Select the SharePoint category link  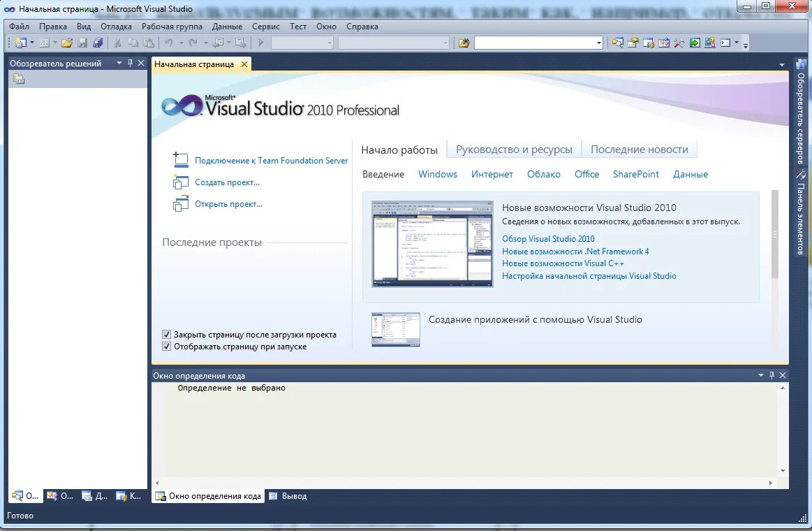[x=635, y=174]
